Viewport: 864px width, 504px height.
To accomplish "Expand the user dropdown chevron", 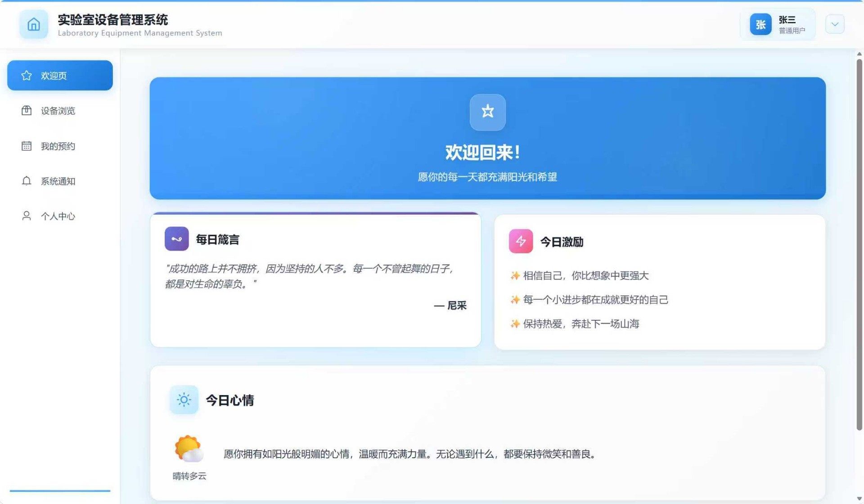I will coord(835,24).
